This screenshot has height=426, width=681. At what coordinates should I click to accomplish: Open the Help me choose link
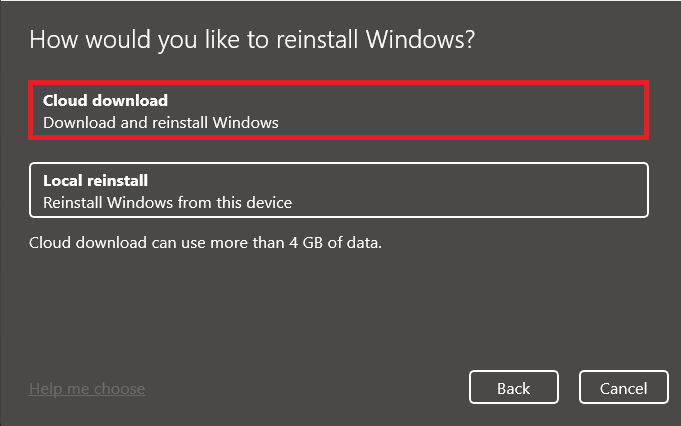pyautogui.click(x=87, y=388)
